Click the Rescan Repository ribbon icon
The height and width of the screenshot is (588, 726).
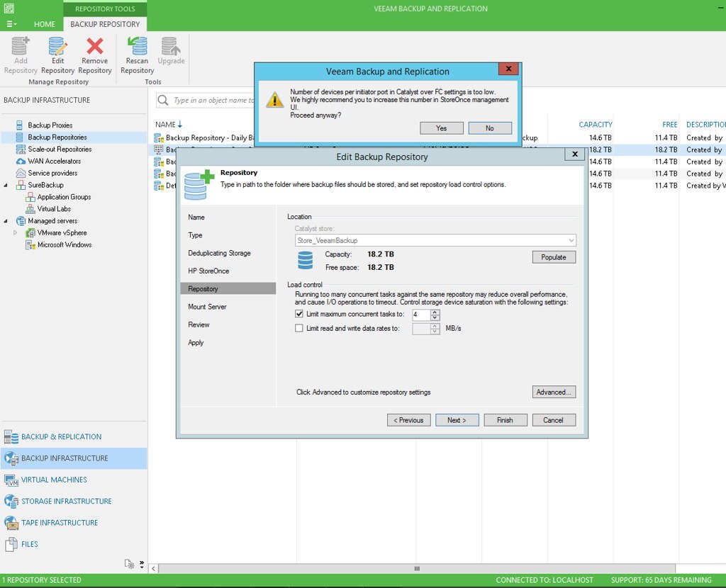click(x=137, y=46)
